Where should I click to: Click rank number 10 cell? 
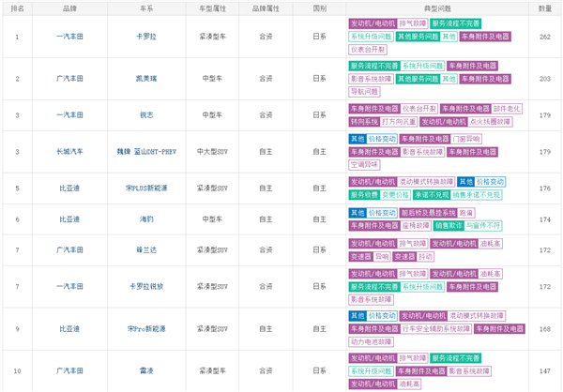point(17,371)
